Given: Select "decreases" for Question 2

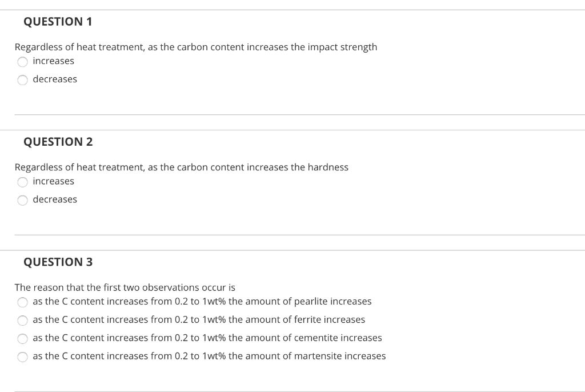Looking at the screenshot, I should click(x=22, y=201).
